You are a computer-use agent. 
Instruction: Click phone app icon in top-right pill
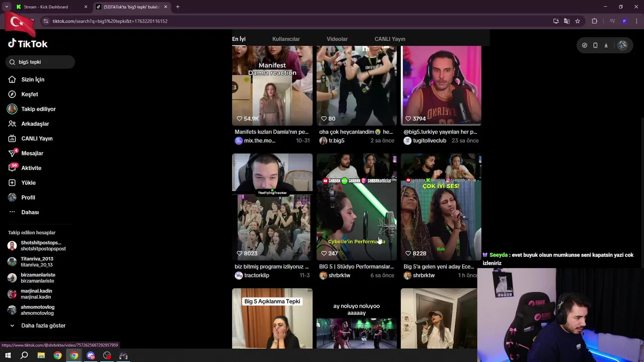595,45
